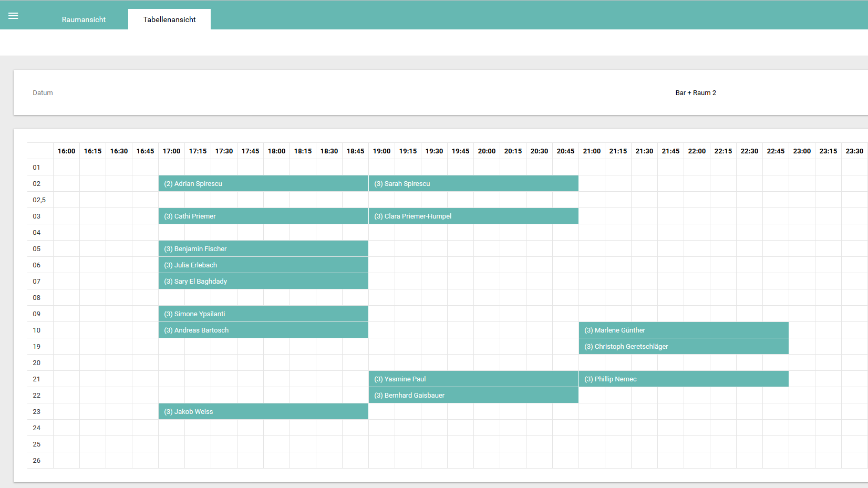Click Phillip Nemec booking block
Image resolution: width=868 pixels, height=488 pixels.
coord(683,379)
